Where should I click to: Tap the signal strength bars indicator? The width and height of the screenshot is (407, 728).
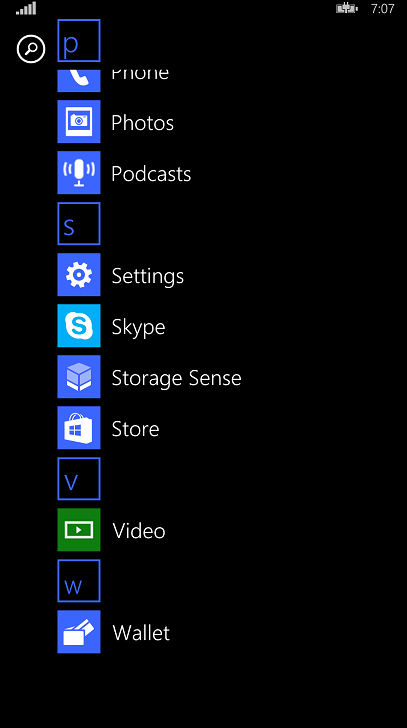[26, 8]
